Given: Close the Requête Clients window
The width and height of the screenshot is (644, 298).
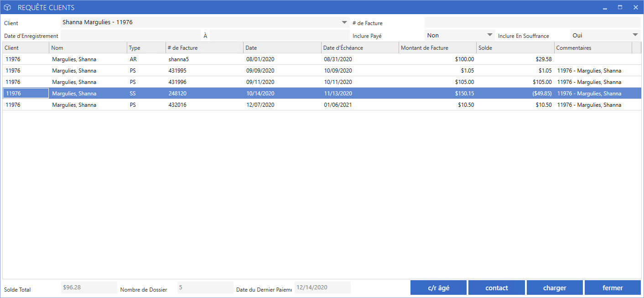Looking at the screenshot, I should coord(635,7).
